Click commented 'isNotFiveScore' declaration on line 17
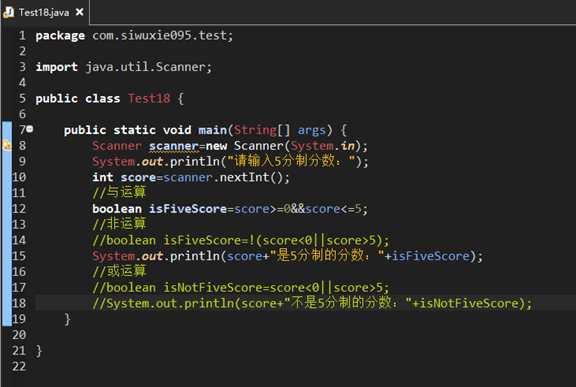 [241, 287]
